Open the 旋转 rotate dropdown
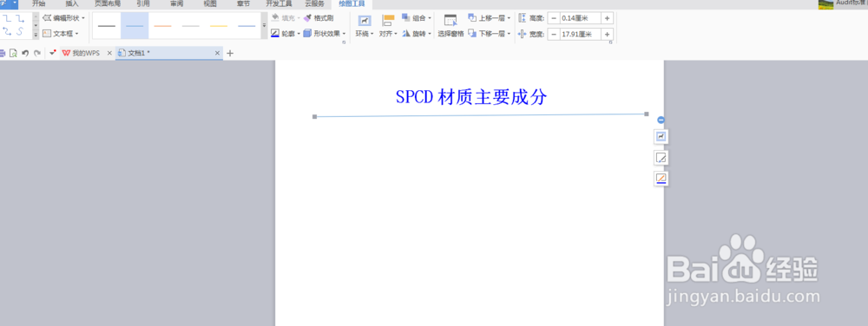The image size is (868, 326). pyautogui.click(x=417, y=34)
